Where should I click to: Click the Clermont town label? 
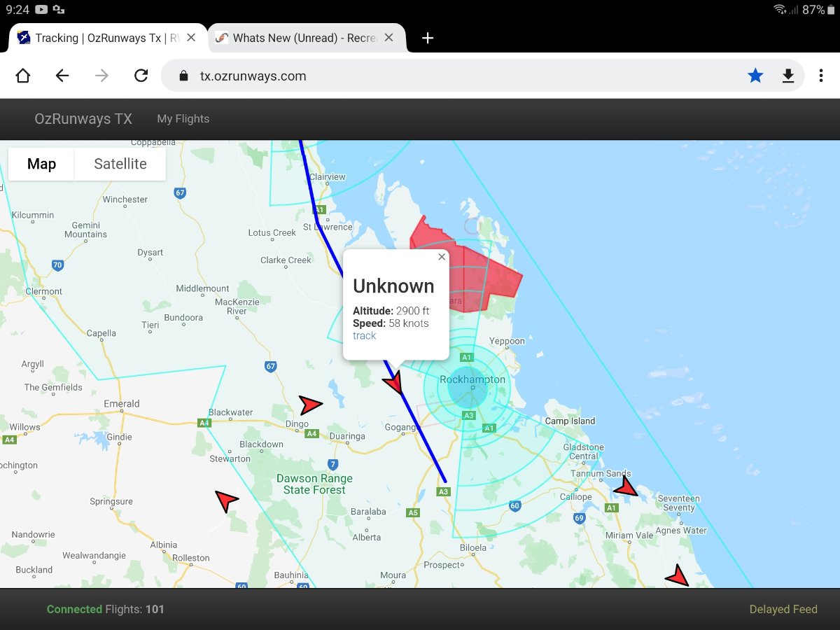point(44,291)
